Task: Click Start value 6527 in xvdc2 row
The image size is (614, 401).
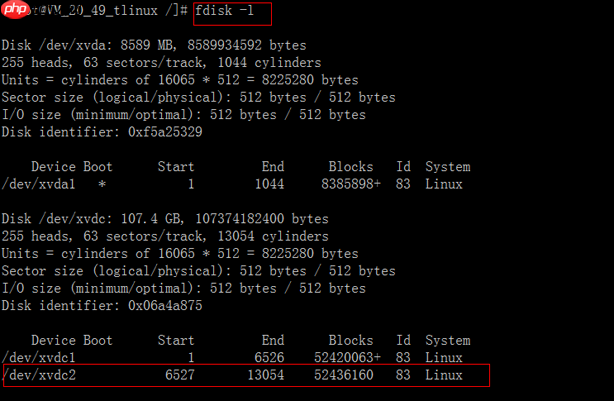Action: (180, 375)
